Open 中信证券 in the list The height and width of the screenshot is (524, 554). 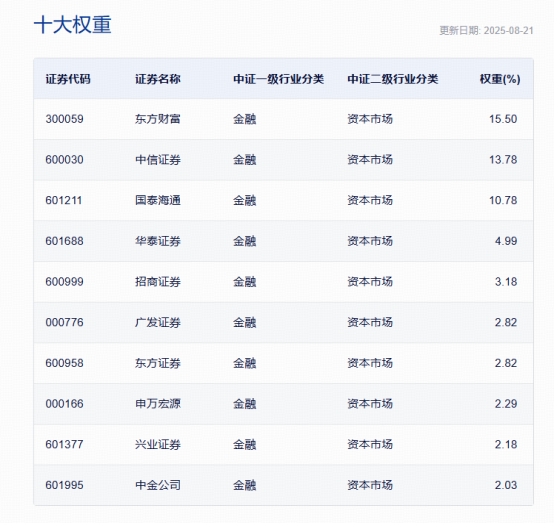158,160
